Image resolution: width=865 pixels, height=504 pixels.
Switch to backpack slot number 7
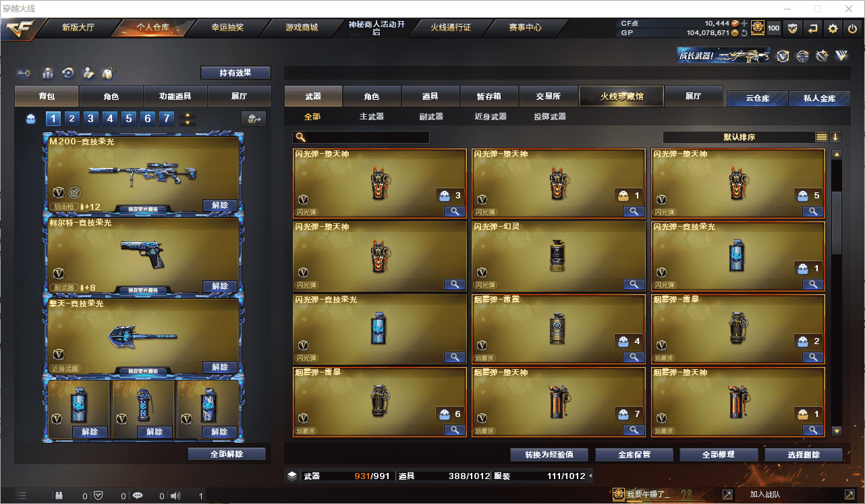click(167, 119)
